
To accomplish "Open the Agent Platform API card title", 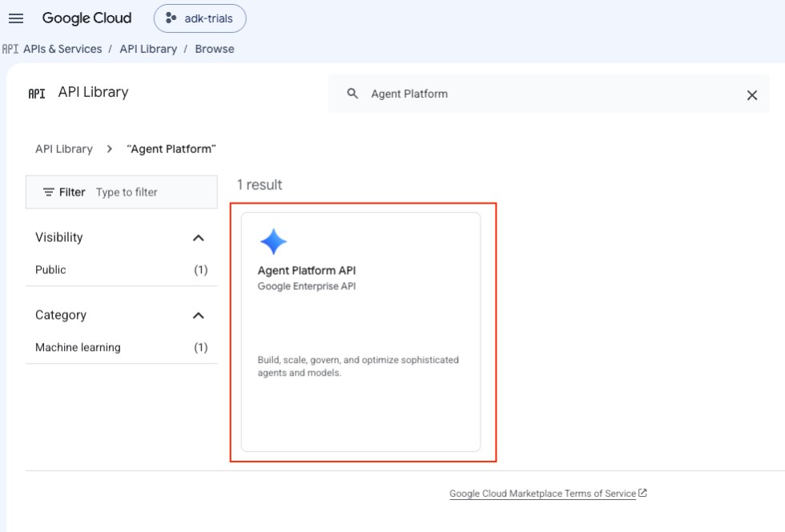I will tap(306, 271).
